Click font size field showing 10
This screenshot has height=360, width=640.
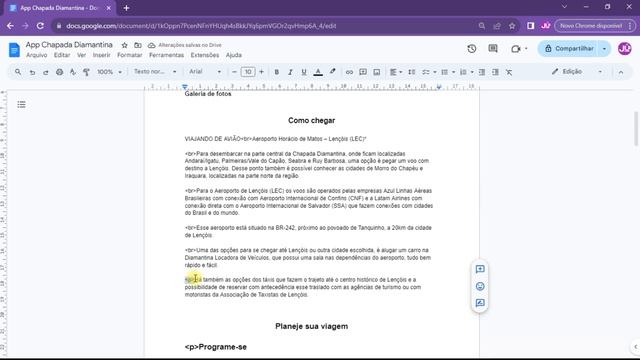[x=248, y=72]
